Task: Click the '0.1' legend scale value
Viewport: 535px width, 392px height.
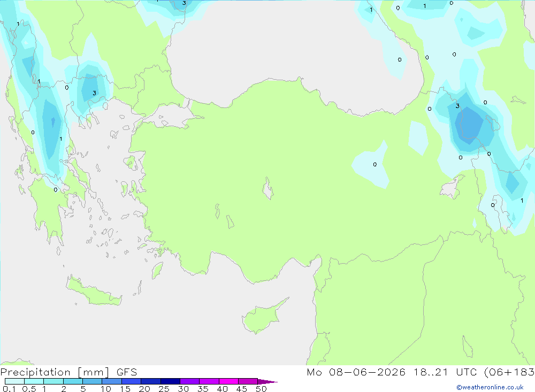Action: click(x=9, y=389)
